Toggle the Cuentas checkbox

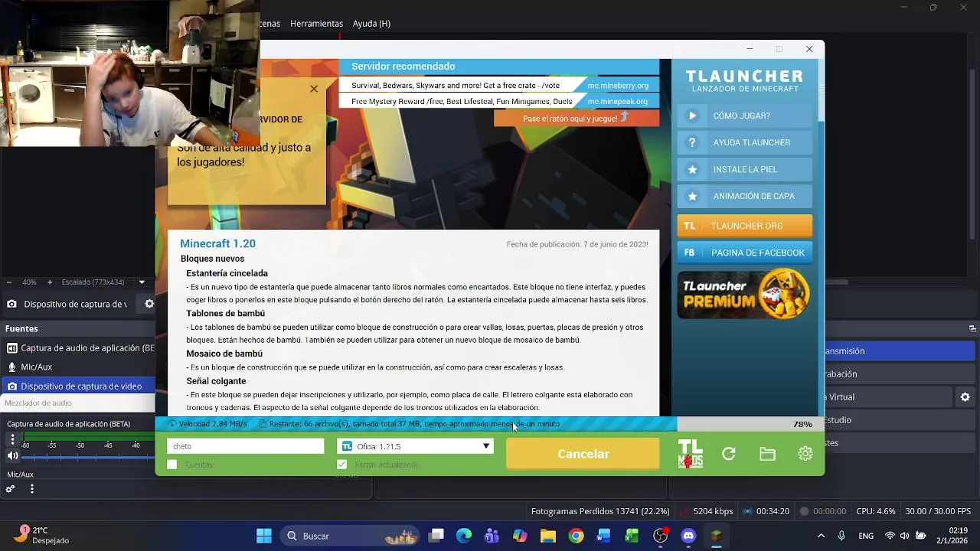[x=172, y=465]
